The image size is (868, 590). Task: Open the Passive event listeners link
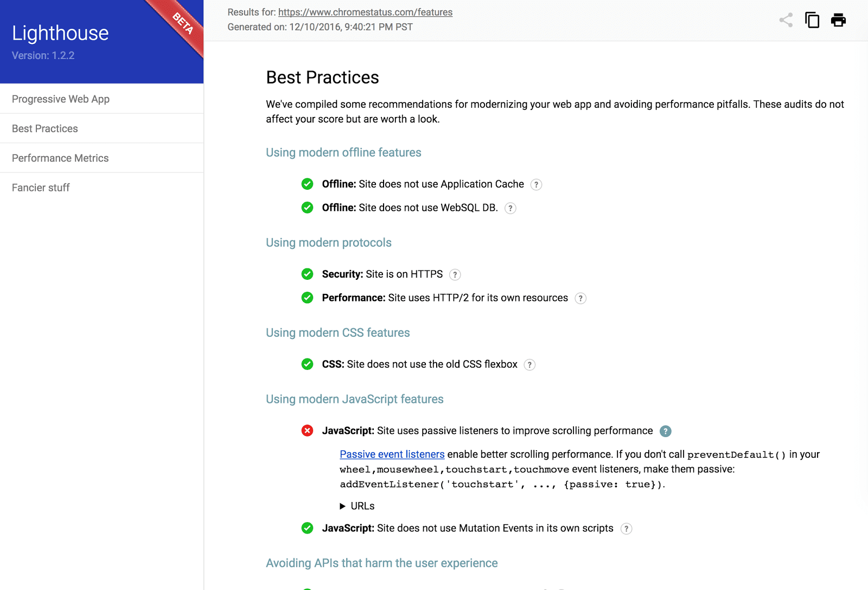(392, 454)
